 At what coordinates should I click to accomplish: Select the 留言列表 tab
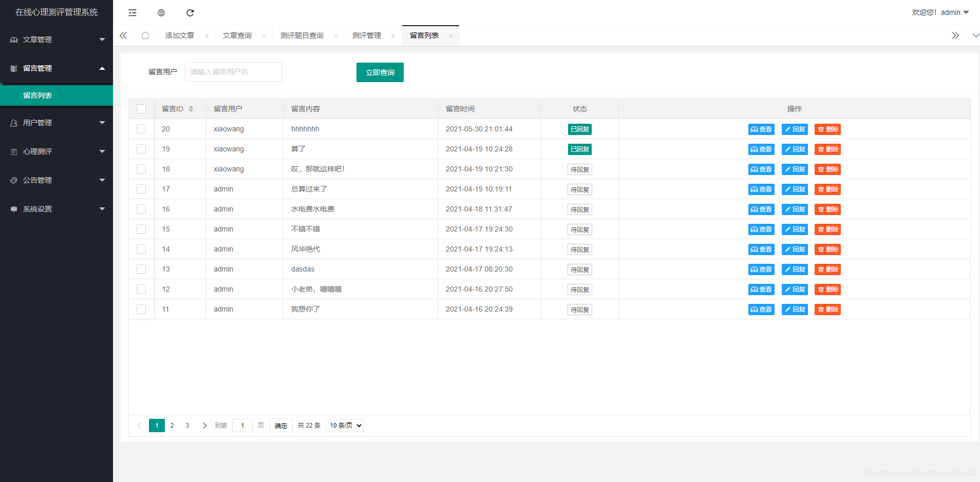(x=424, y=35)
